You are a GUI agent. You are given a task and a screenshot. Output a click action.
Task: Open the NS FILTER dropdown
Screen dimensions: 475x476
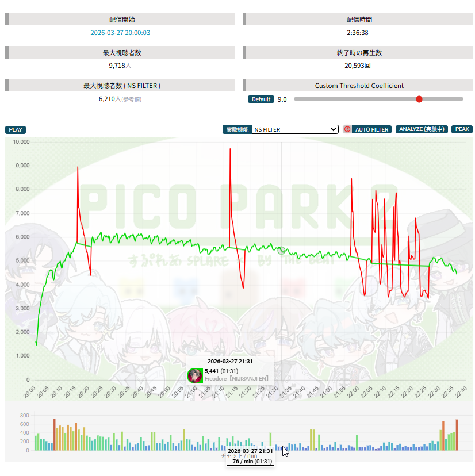coord(295,129)
